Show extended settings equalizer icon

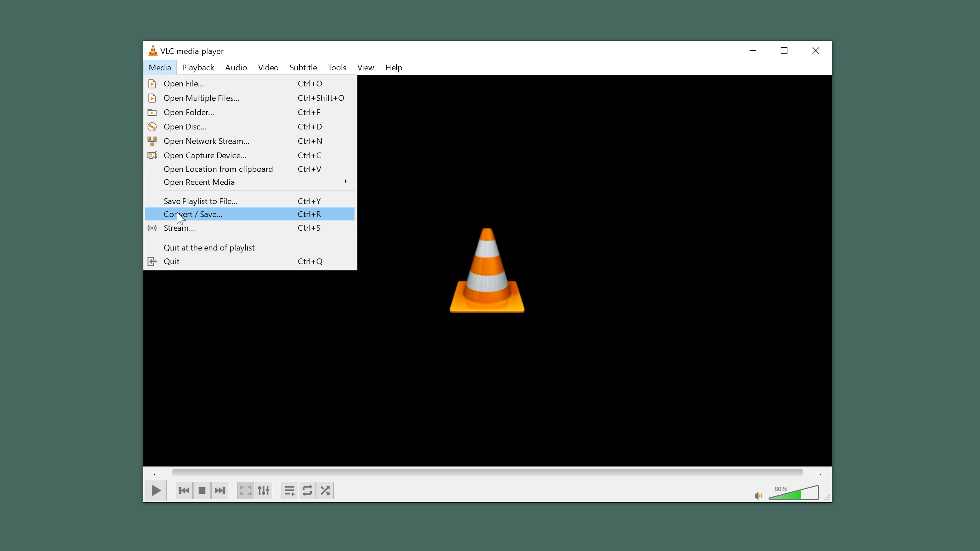point(264,491)
